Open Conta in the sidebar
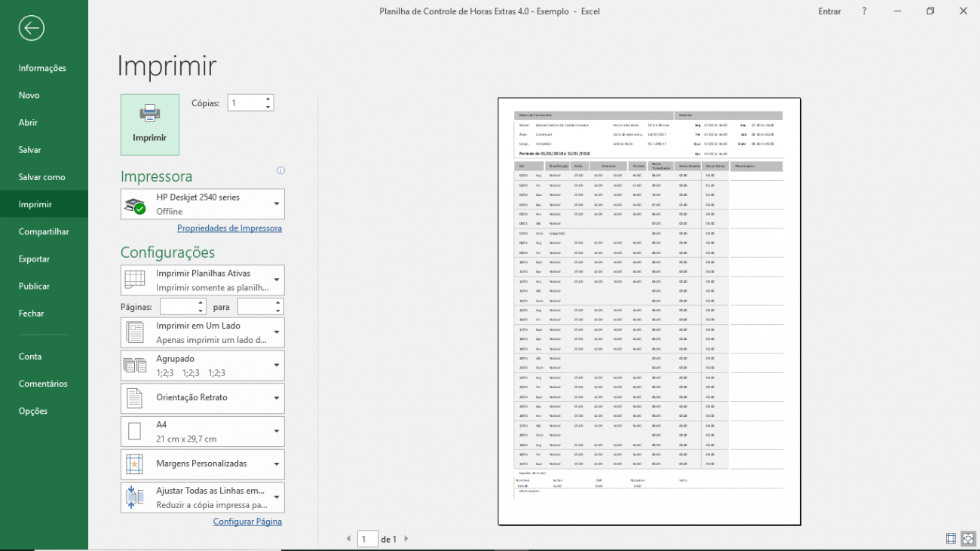980x551 pixels. (44, 357)
